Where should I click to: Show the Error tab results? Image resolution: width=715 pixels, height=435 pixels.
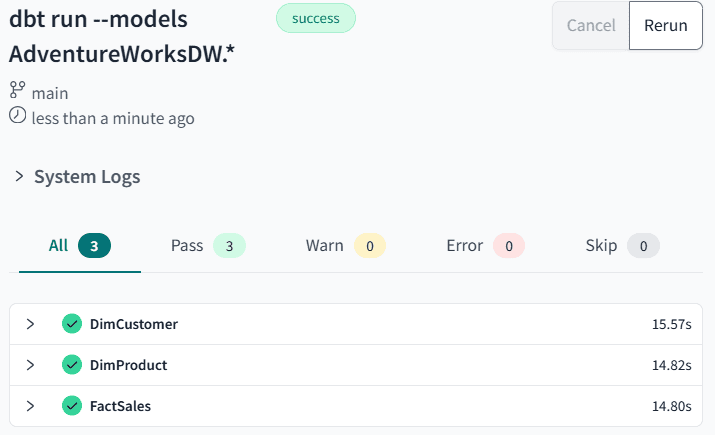[484, 246]
